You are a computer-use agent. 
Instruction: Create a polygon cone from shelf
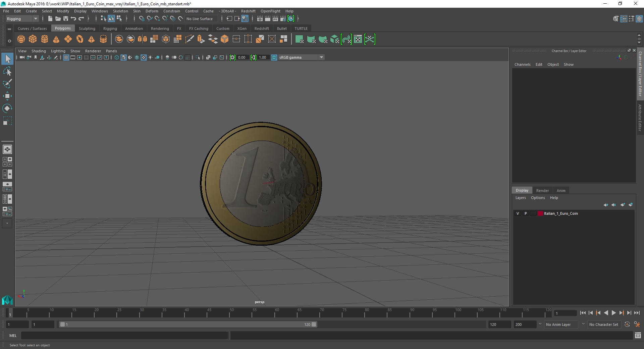pos(56,39)
